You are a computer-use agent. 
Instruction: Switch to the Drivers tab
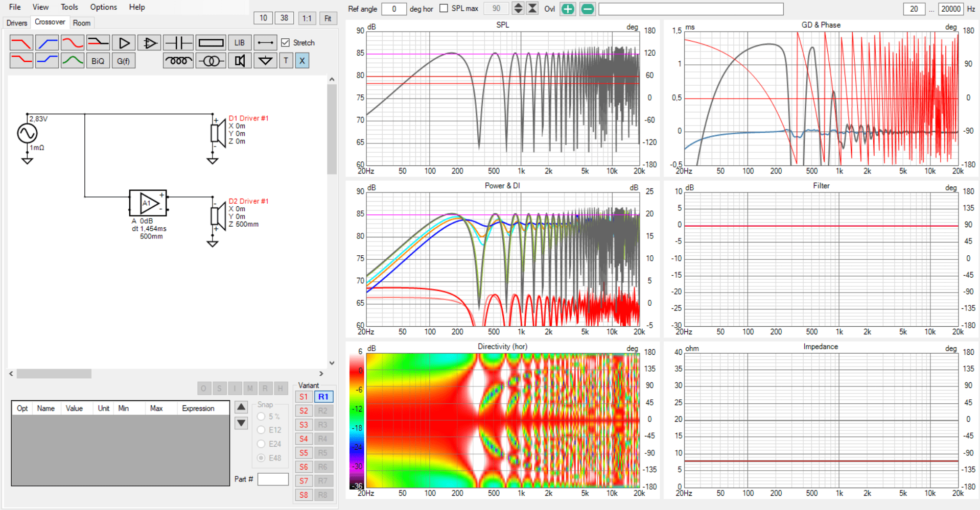pos(17,23)
